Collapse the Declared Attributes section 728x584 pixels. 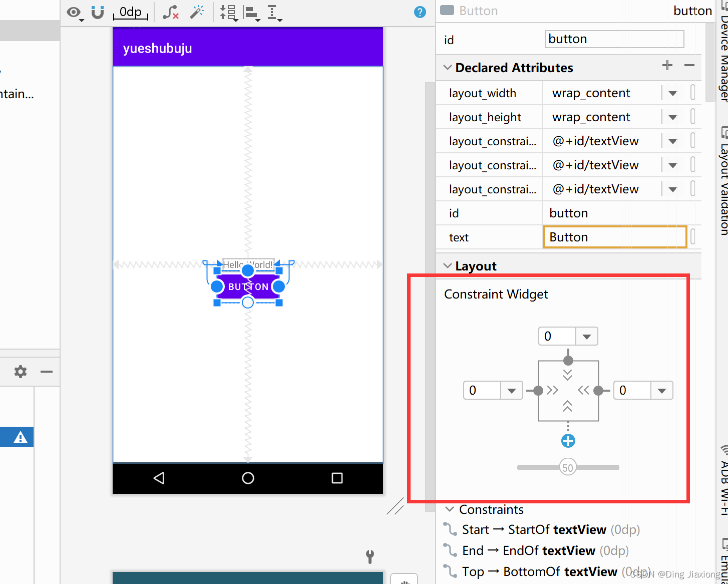(447, 67)
